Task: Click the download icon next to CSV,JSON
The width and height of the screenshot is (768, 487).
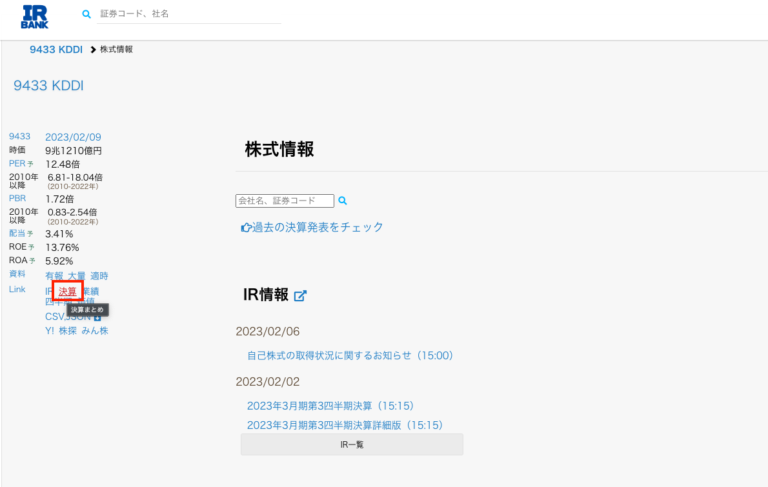Action: click(97, 317)
